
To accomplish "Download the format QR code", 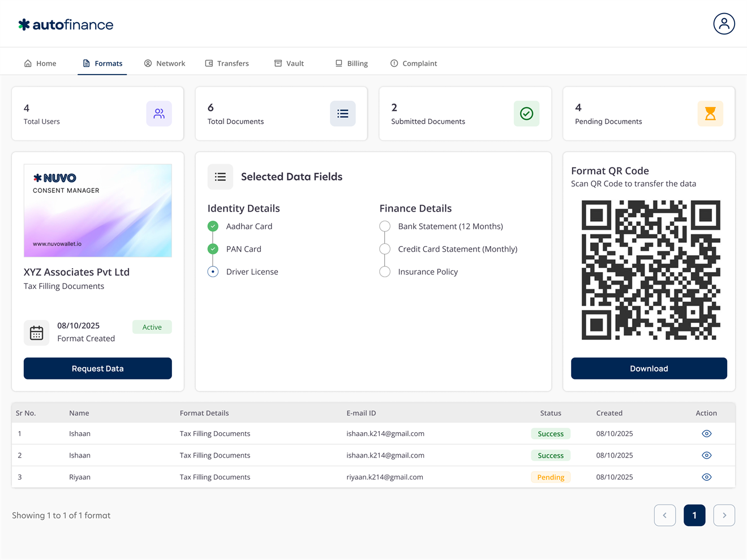I will pyautogui.click(x=649, y=368).
